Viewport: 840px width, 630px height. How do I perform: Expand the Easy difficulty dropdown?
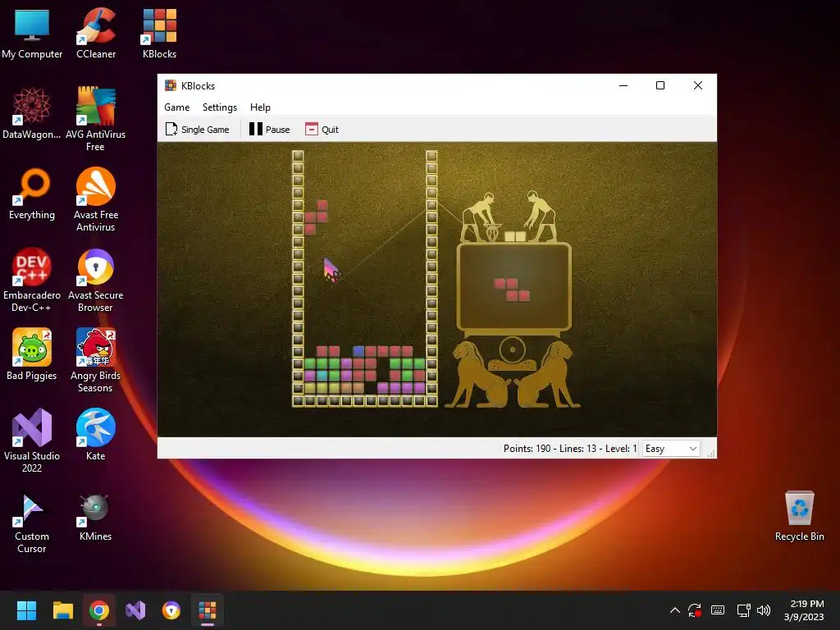pyautogui.click(x=671, y=449)
